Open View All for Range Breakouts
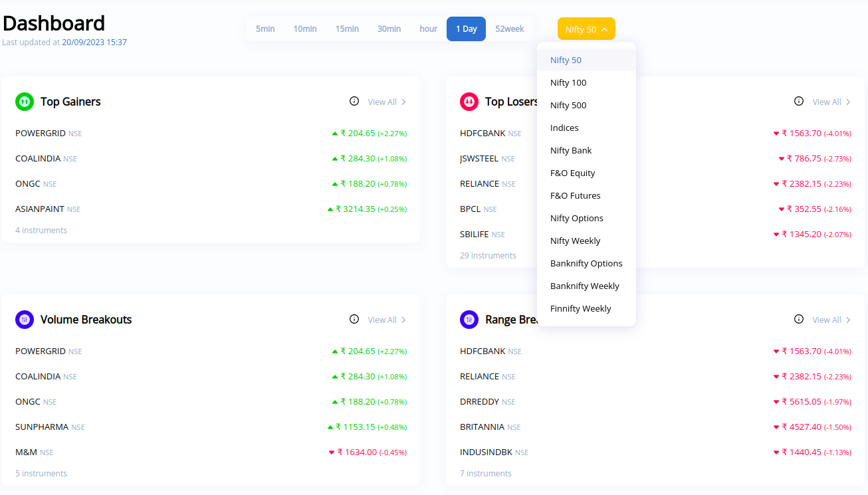This screenshot has height=495, width=868. click(831, 320)
